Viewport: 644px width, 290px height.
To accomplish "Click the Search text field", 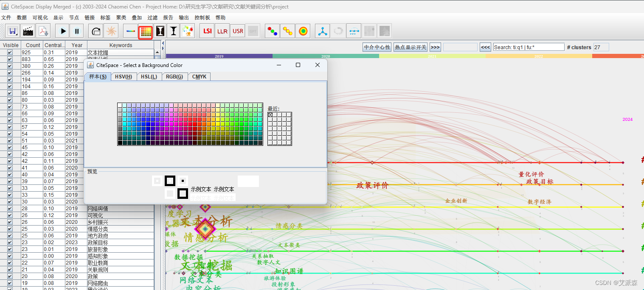I will pos(529,47).
